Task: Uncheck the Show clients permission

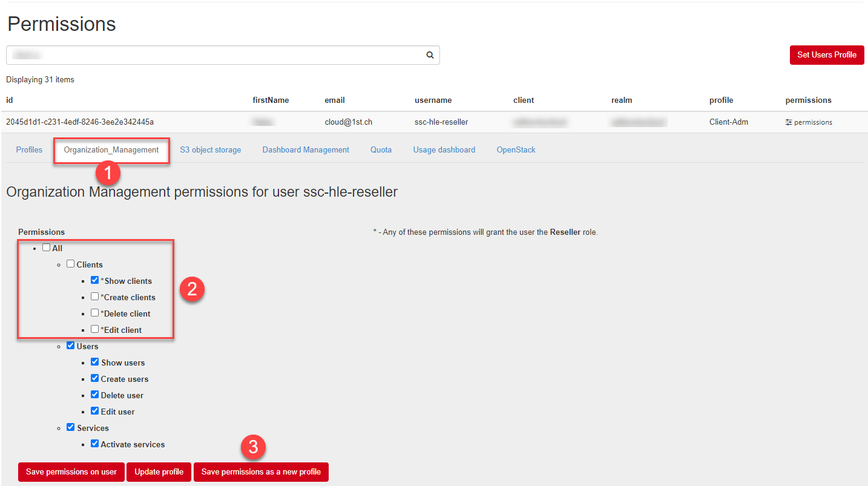Action: 95,280
